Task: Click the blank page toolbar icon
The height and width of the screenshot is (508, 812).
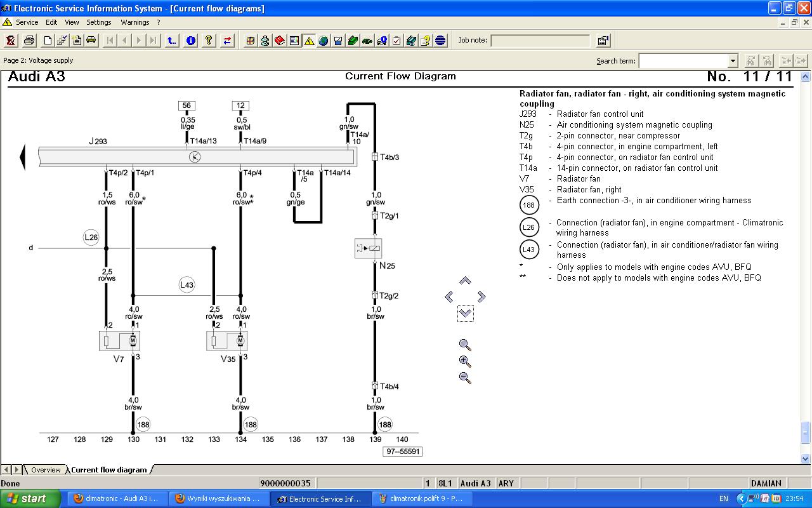Action: pyautogui.click(x=48, y=41)
